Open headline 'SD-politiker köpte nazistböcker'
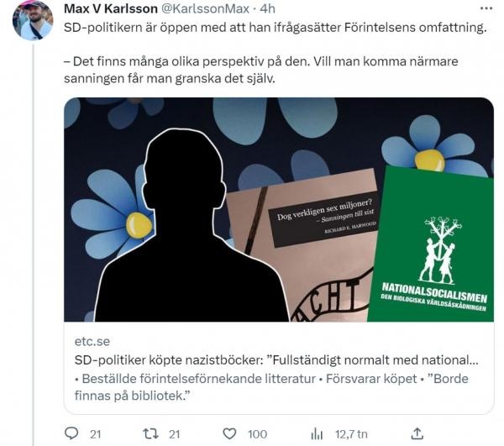The width and height of the screenshot is (504, 446). 276,359
